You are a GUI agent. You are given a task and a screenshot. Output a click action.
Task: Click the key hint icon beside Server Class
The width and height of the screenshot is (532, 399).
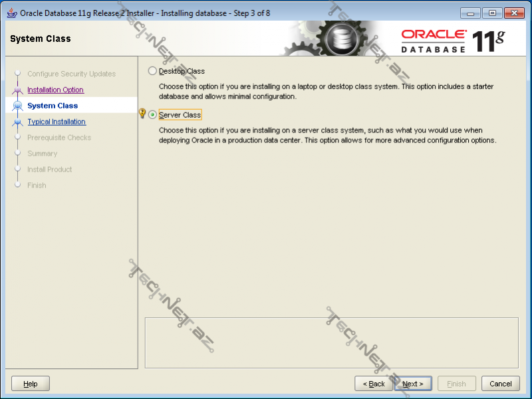142,114
